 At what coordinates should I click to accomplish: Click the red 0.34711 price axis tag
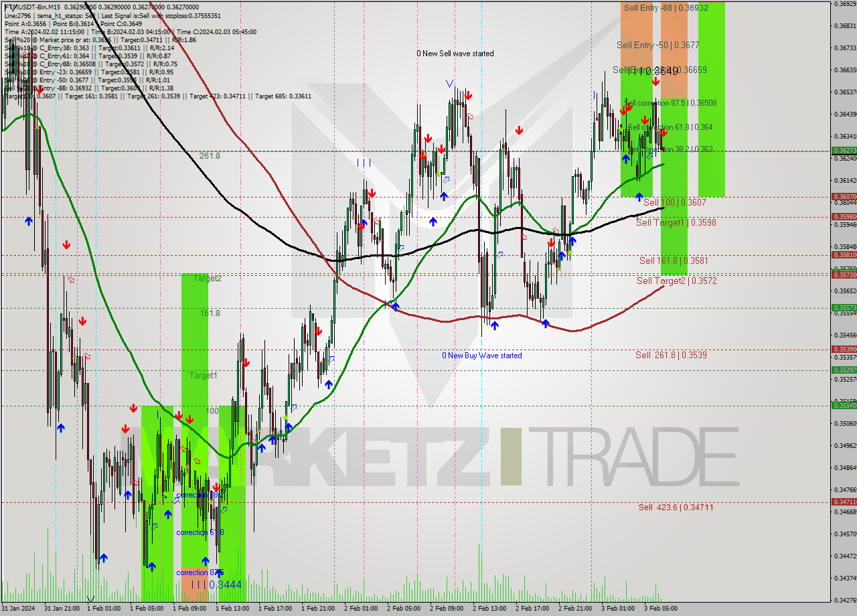click(844, 502)
